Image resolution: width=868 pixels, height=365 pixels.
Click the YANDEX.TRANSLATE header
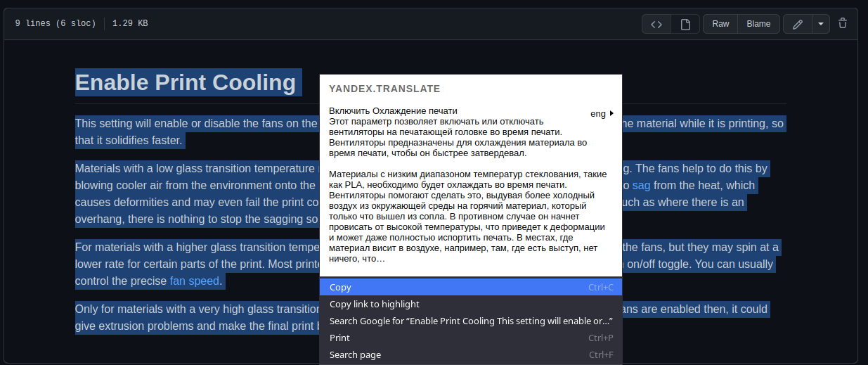click(384, 89)
